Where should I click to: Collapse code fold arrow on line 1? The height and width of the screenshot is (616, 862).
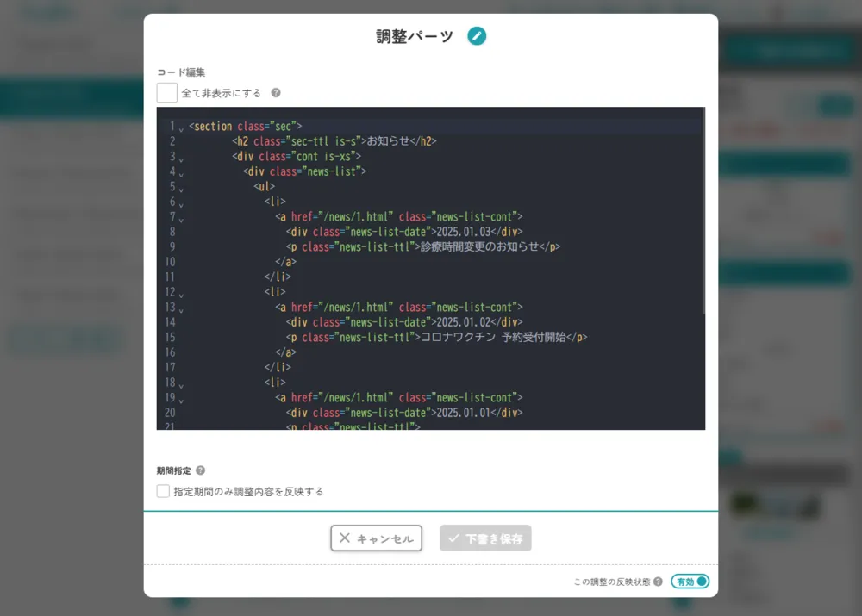pyautogui.click(x=181, y=130)
